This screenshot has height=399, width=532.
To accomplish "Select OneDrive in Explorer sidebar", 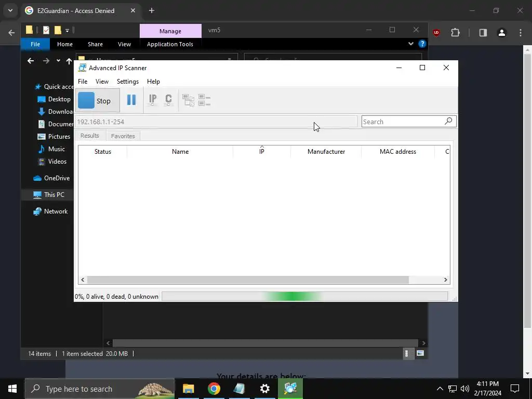I will click(x=51, y=178).
